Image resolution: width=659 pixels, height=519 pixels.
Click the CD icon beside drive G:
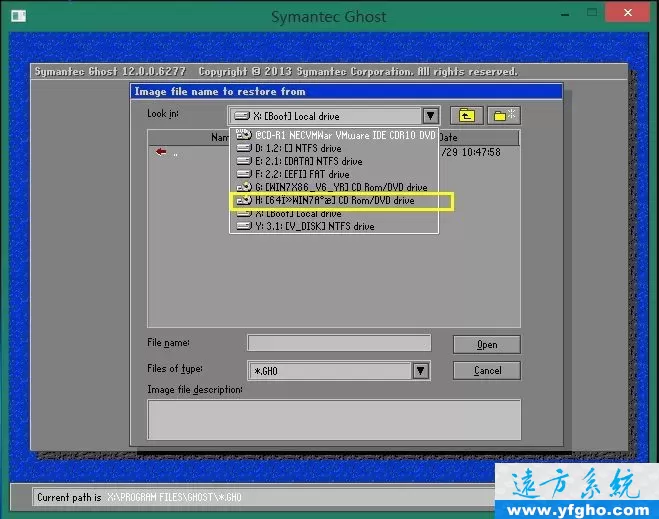click(242, 187)
